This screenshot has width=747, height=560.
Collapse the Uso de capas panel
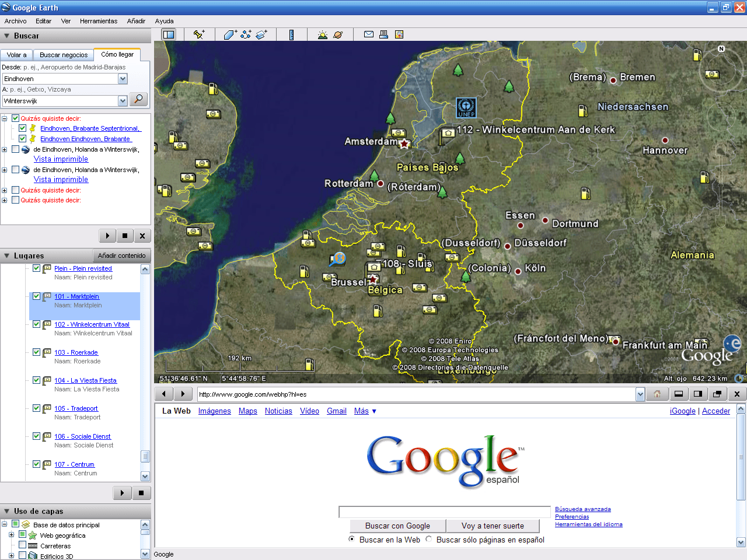click(x=6, y=511)
